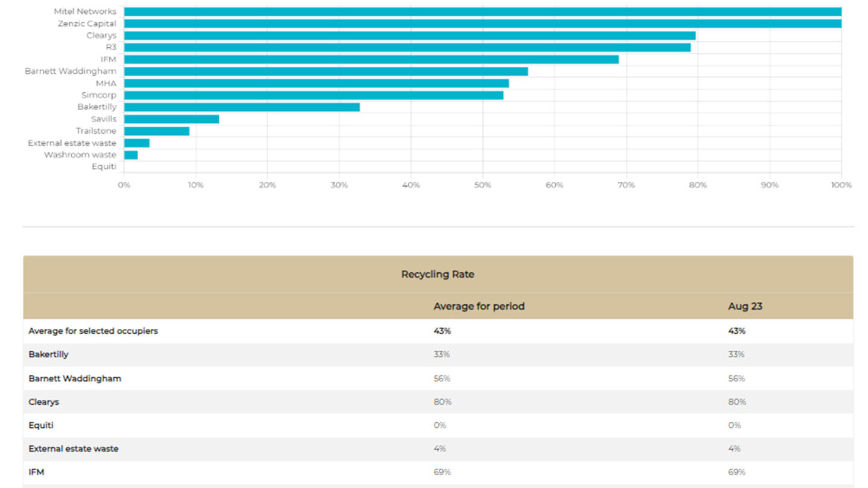Select the Zenzic Capital chart bar
This screenshot has height=488, width=868.
[482, 23]
